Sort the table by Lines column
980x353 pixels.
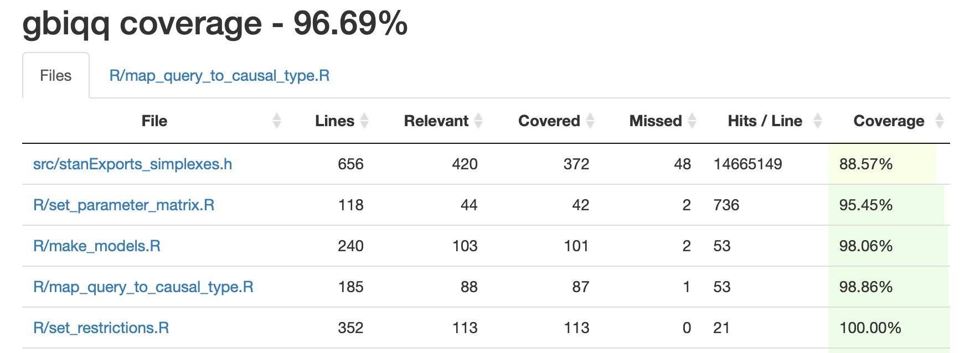pos(334,121)
